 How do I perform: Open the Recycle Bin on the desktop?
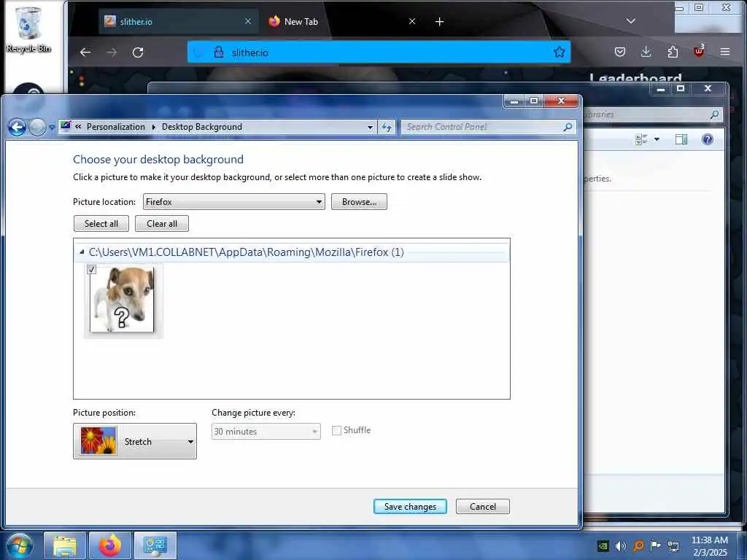click(x=28, y=29)
